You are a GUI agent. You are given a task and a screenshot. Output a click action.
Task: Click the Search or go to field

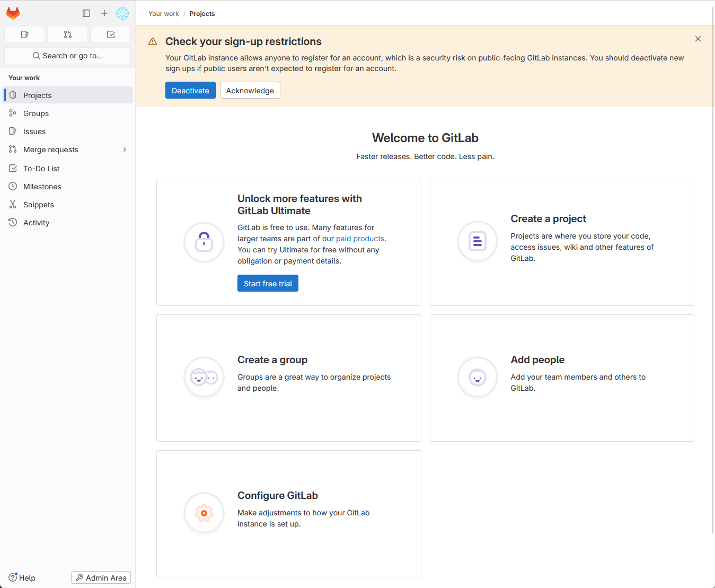click(x=67, y=56)
